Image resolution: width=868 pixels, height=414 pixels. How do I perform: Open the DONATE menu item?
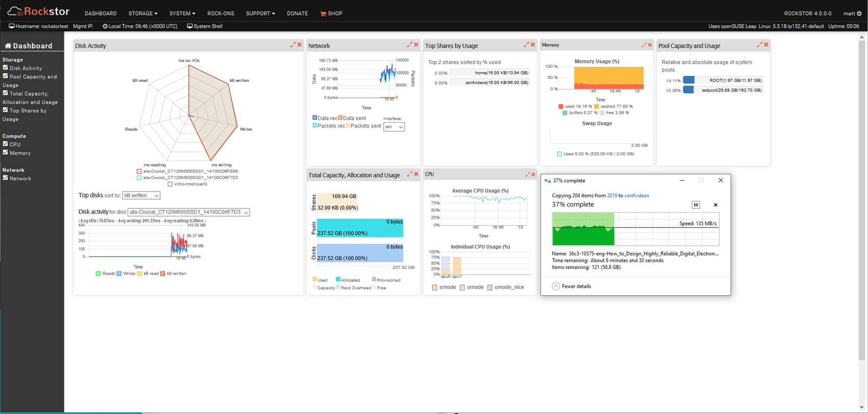[297, 14]
